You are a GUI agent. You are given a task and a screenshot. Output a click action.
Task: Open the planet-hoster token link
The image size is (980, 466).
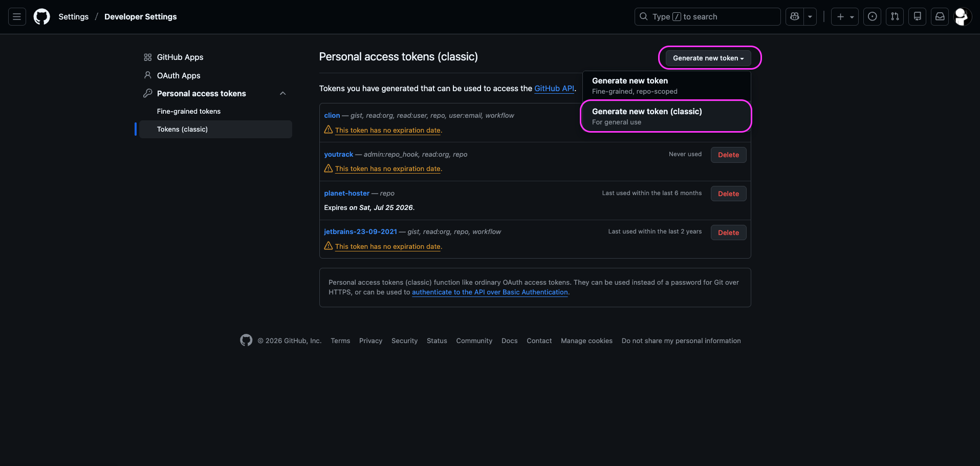pyautogui.click(x=346, y=193)
